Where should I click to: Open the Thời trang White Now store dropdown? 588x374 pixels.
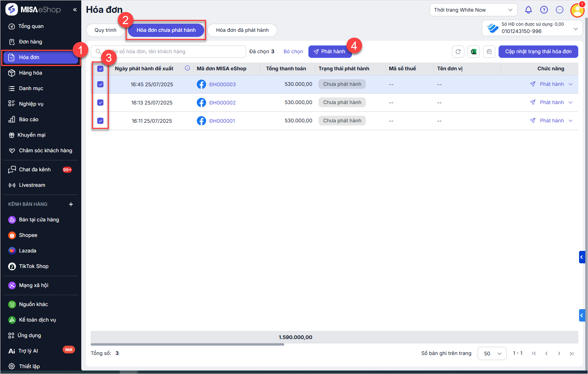pos(473,10)
